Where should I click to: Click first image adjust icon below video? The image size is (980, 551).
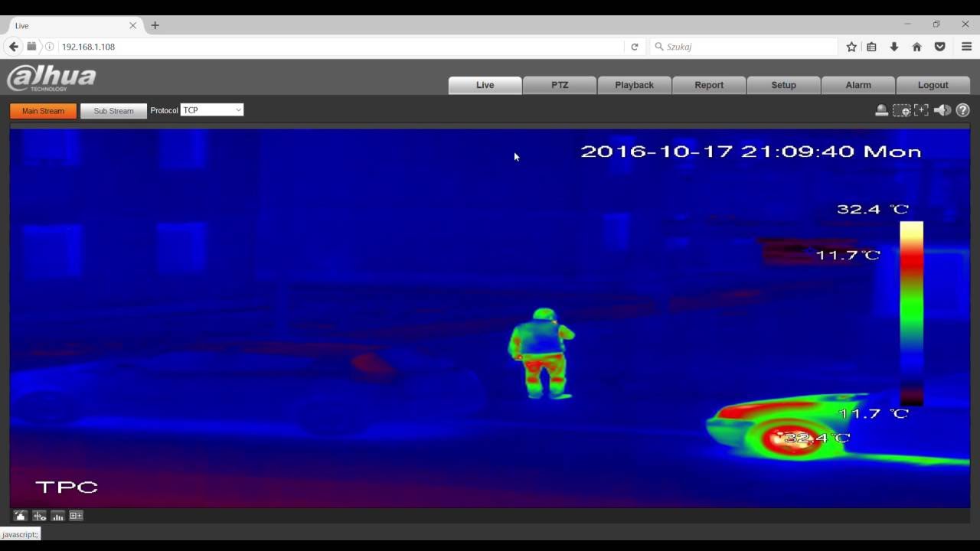[21, 516]
